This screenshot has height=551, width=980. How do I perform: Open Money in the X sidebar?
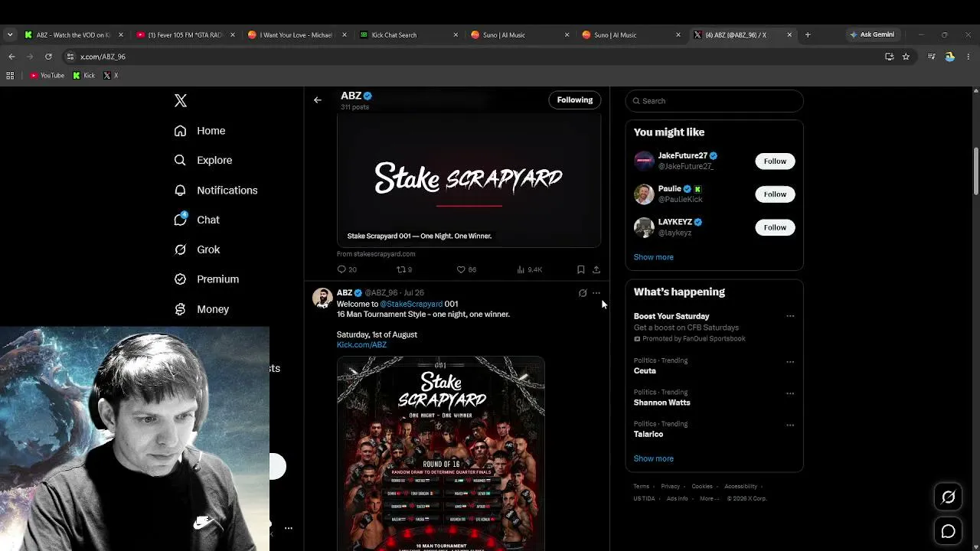(201, 309)
